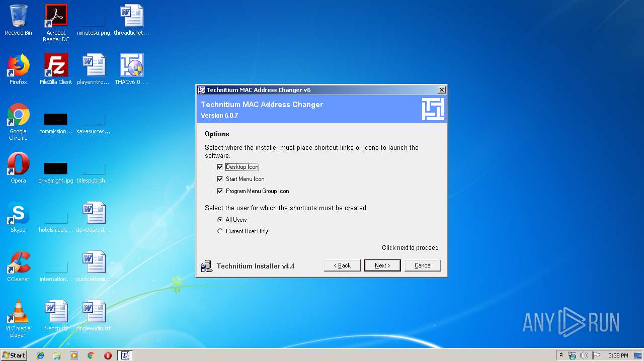Image resolution: width=644 pixels, height=362 pixels.
Task: Open the Skype desktop shortcut
Action: click(18, 217)
